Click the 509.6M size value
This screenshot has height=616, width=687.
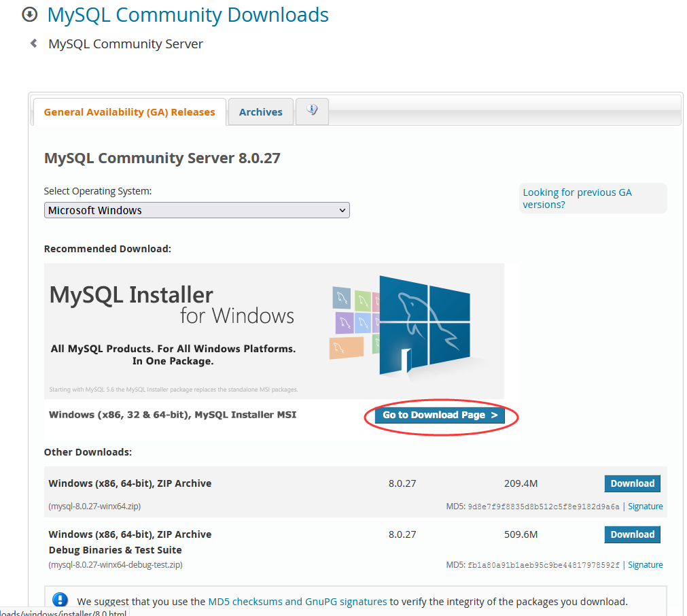point(521,534)
